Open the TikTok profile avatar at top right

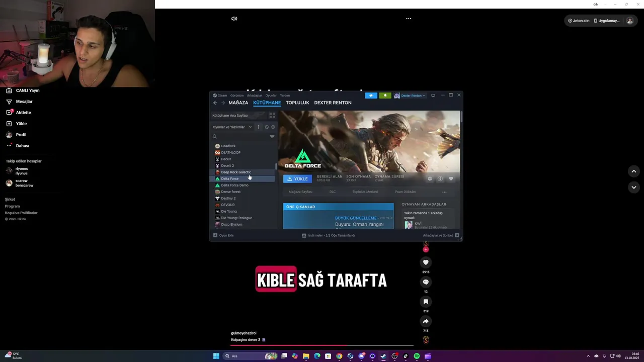(x=629, y=21)
